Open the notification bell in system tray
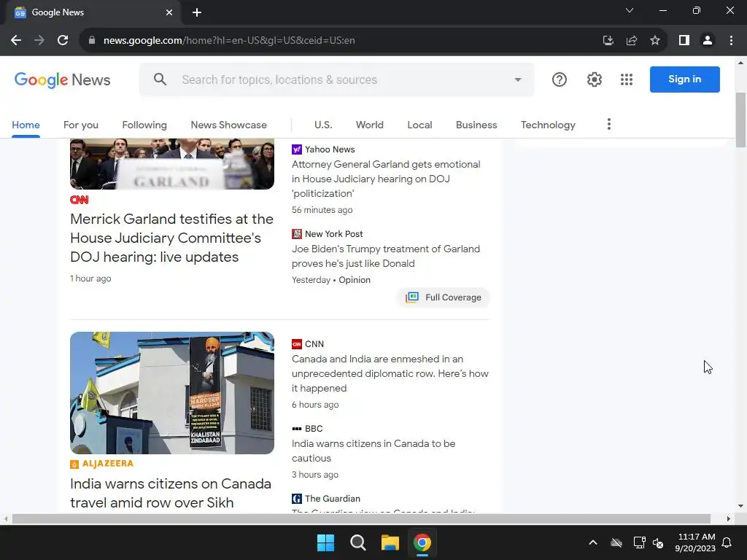Screen dimensions: 747x560 point(727,542)
